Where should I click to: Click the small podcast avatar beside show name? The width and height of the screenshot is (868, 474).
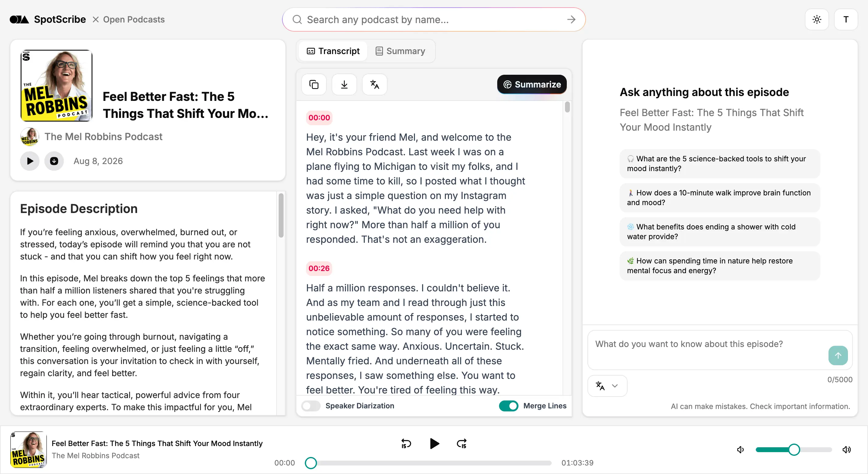click(x=30, y=136)
